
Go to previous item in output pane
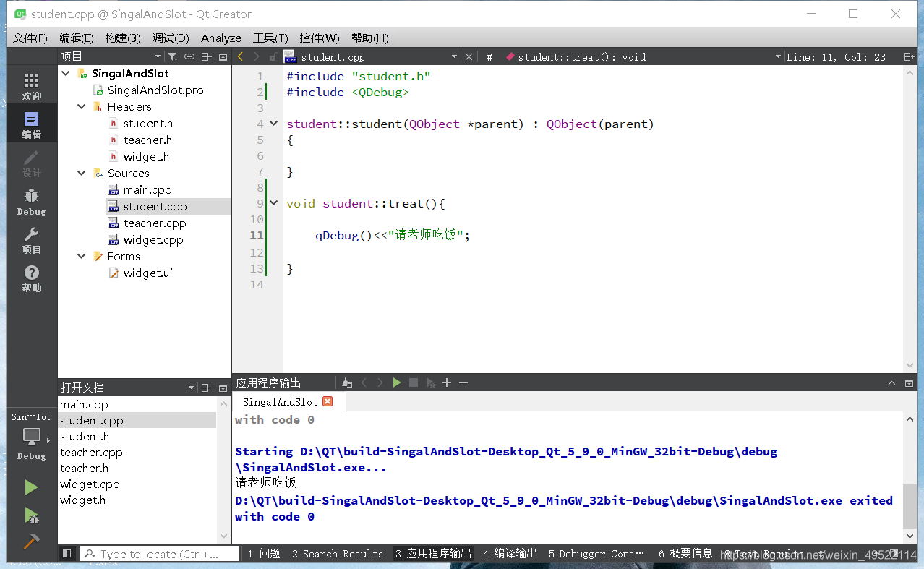(x=364, y=382)
